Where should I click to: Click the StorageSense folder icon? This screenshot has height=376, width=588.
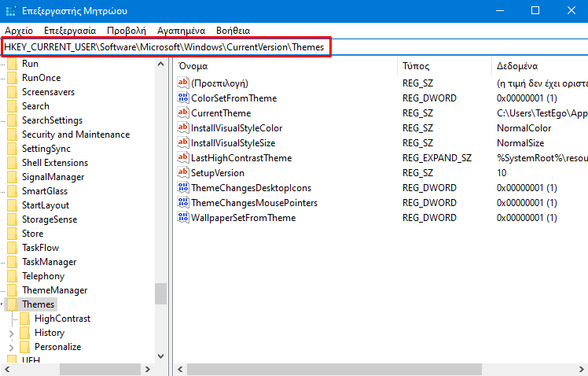(x=12, y=219)
